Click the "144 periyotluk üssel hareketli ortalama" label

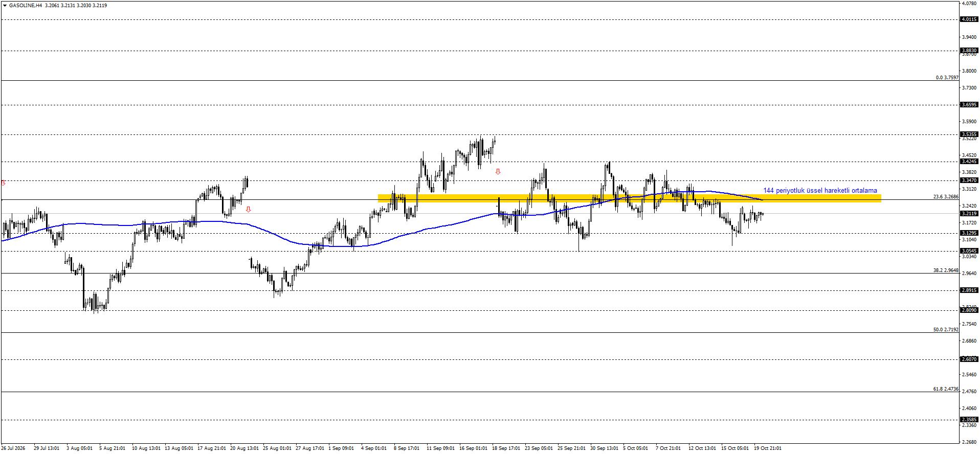click(820, 191)
